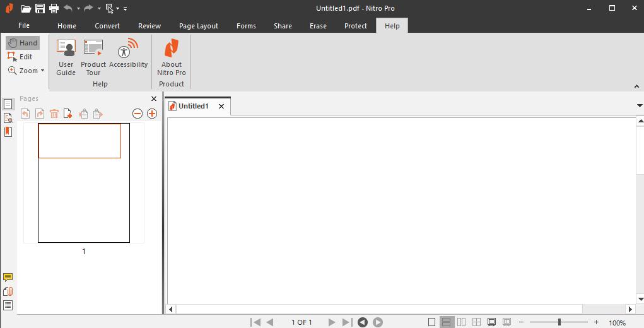
Task: Save the document using the floppy disk icon
Action: (x=40, y=8)
